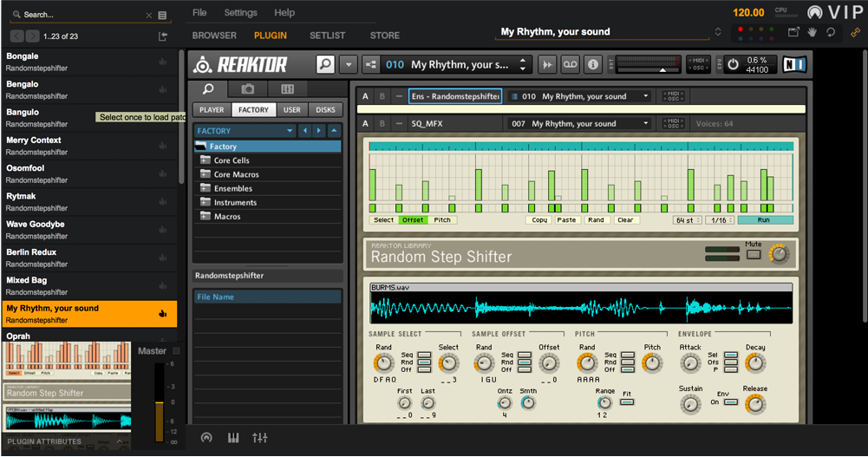The width and height of the screenshot is (868, 457).
Task: Switch to the BROWSER tab
Action: click(214, 36)
